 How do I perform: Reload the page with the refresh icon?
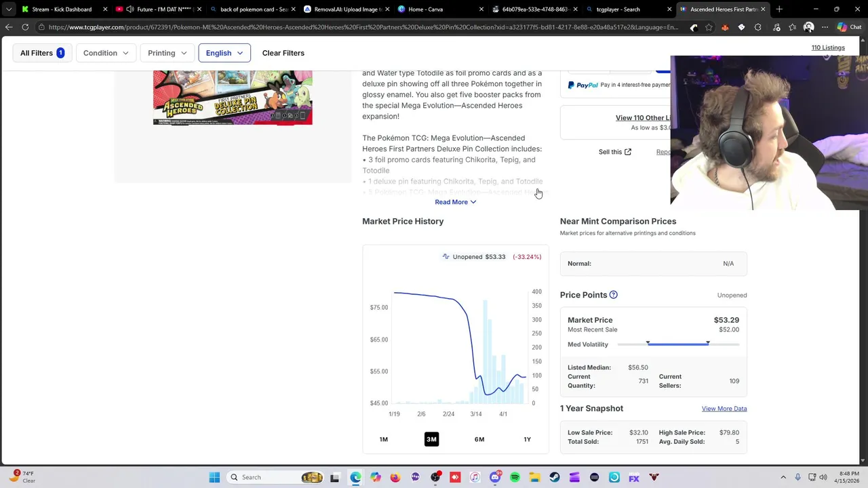(25, 27)
